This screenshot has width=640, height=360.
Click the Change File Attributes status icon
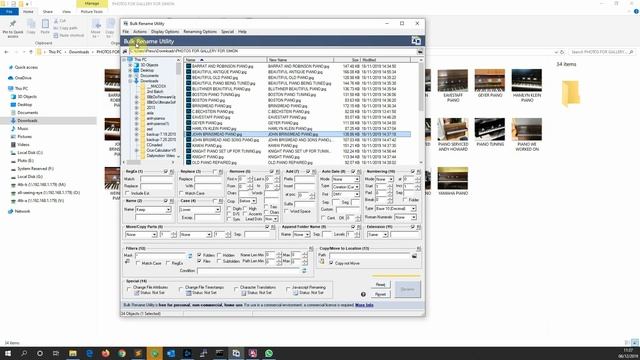coord(137,293)
